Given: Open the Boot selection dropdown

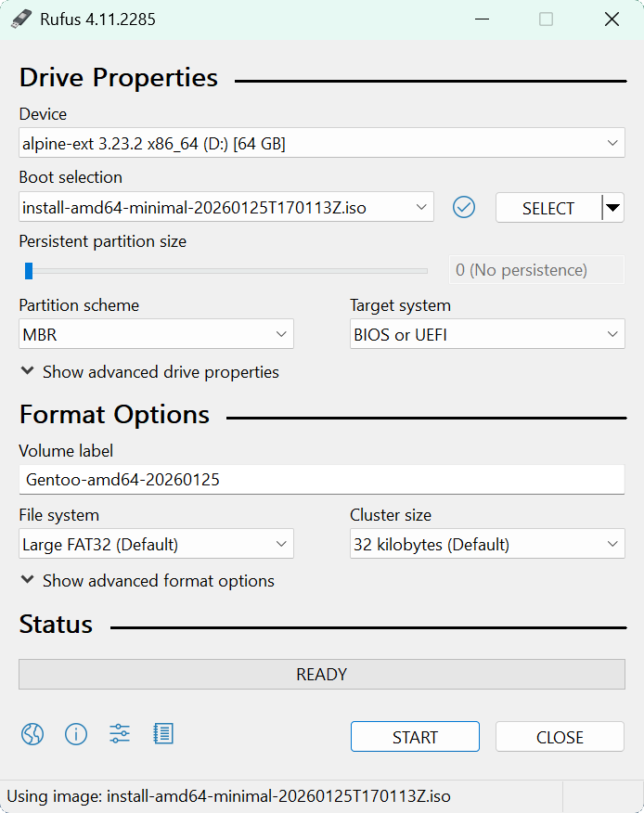Looking at the screenshot, I should click(x=225, y=208).
